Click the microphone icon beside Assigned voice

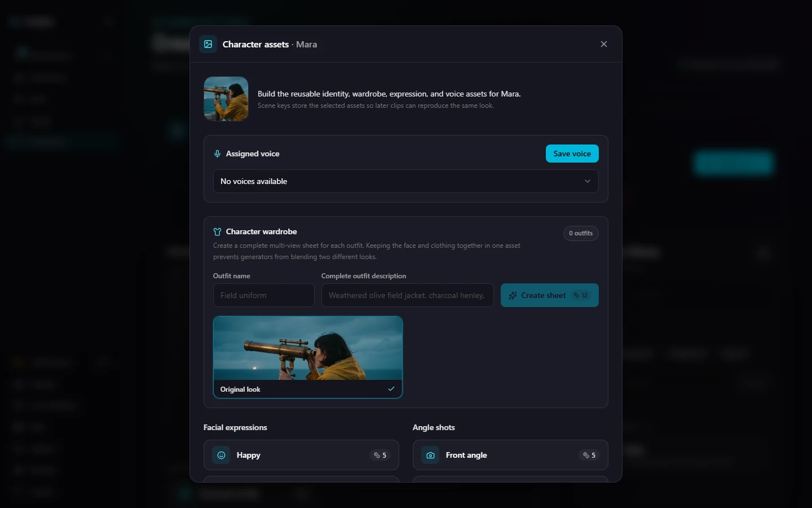[x=217, y=154]
